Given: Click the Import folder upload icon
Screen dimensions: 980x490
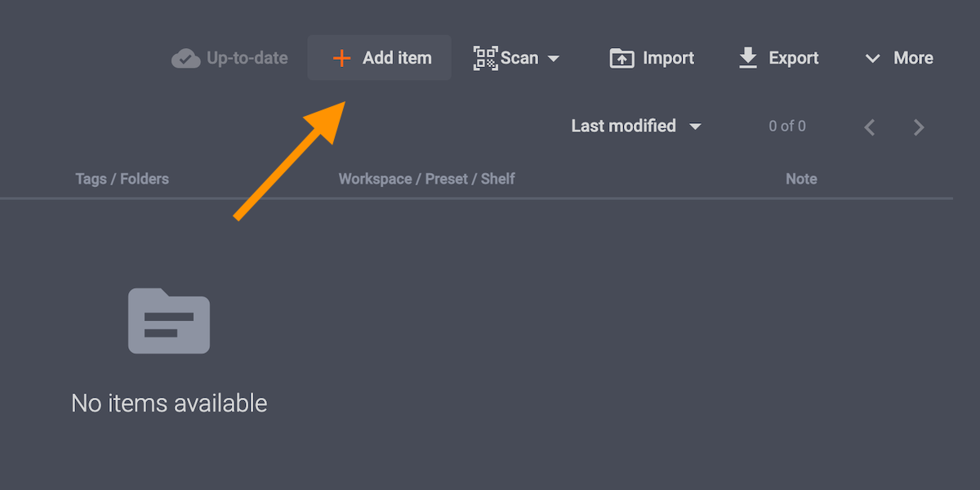Looking at the screenshot, I should coord(622,59).
